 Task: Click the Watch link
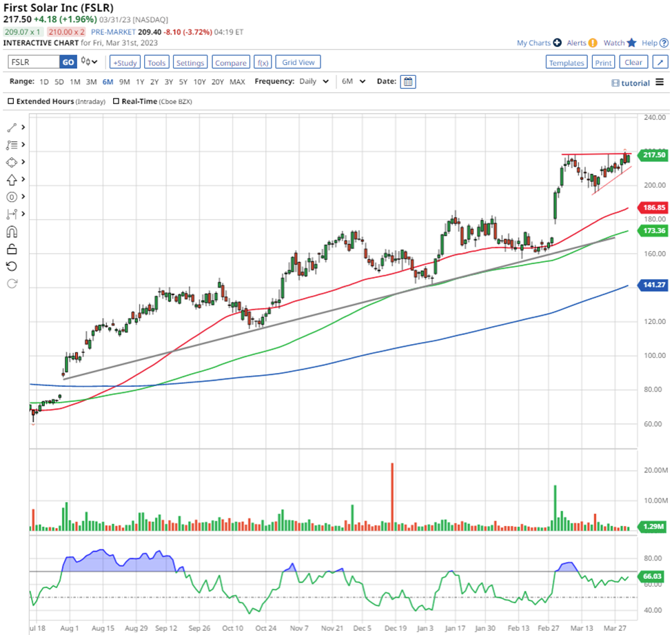click(x=614, y=43)
